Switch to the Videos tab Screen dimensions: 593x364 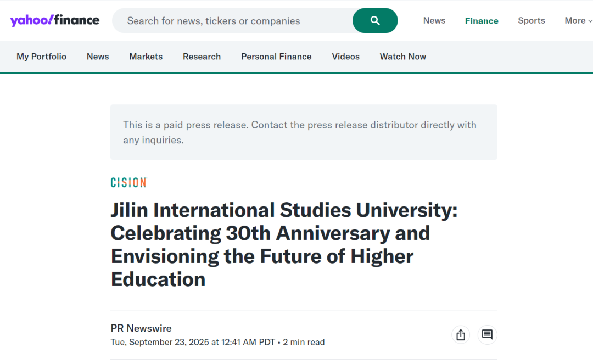[x=346, y=57]
